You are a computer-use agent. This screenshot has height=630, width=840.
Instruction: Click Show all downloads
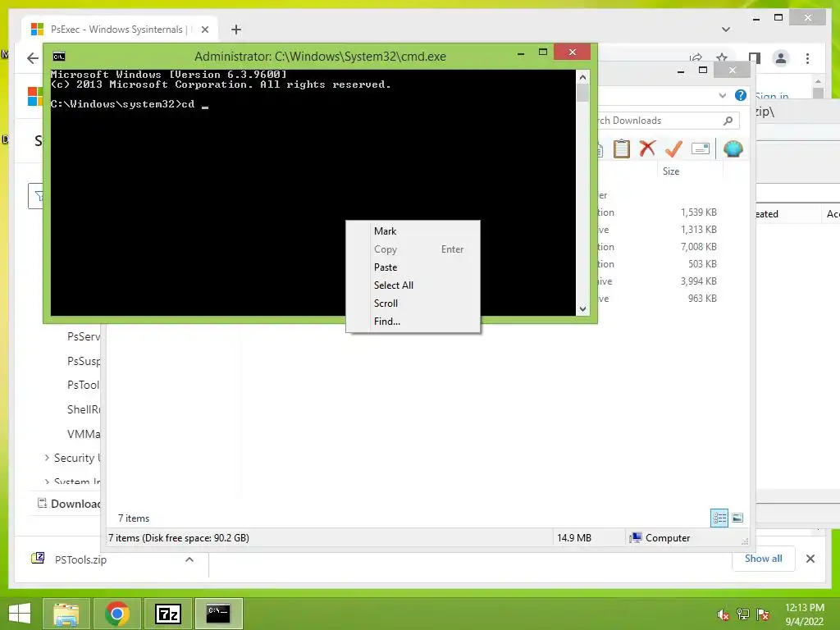pyautogui.click(x=763, y=559)
